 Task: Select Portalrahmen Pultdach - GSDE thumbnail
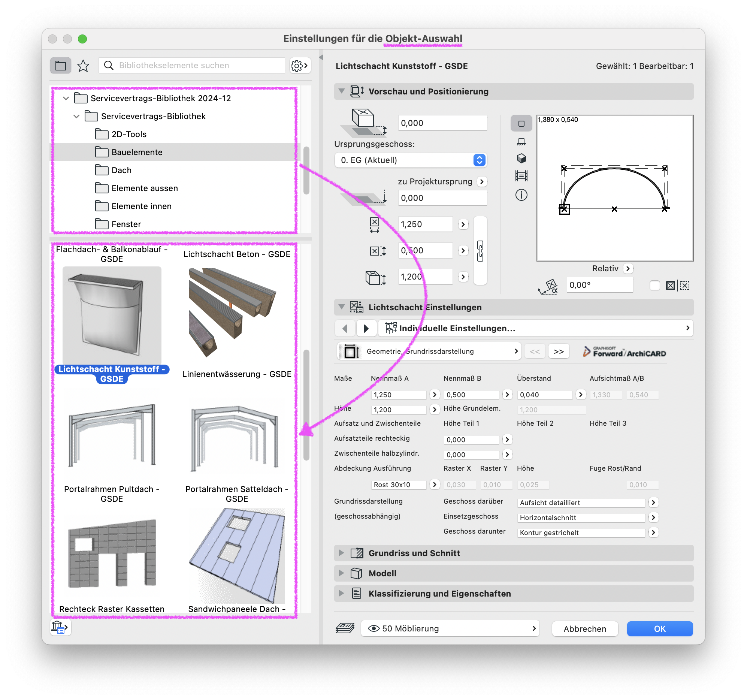pos(112,436)
